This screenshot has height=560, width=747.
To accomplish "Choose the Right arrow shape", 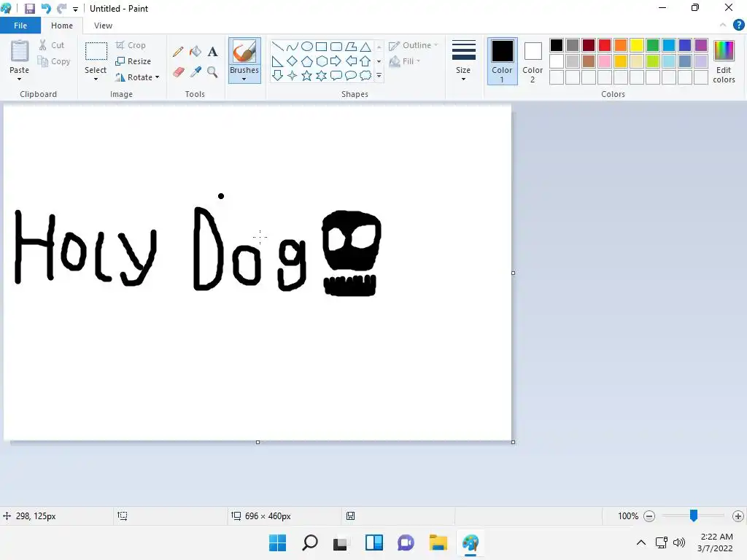I will click(336, 61).
